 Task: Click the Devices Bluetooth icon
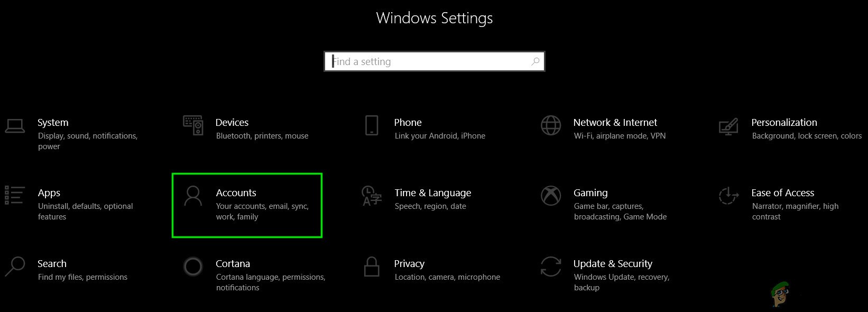pyautogui.click(x=192, y=126)
